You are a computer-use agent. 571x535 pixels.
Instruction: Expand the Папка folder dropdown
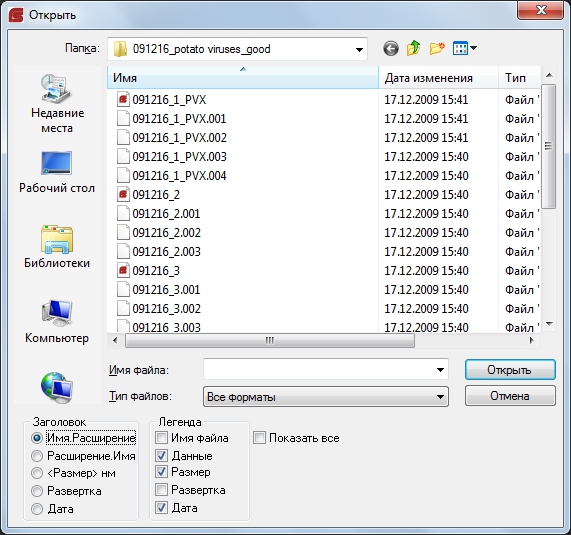tap(359, 49)
